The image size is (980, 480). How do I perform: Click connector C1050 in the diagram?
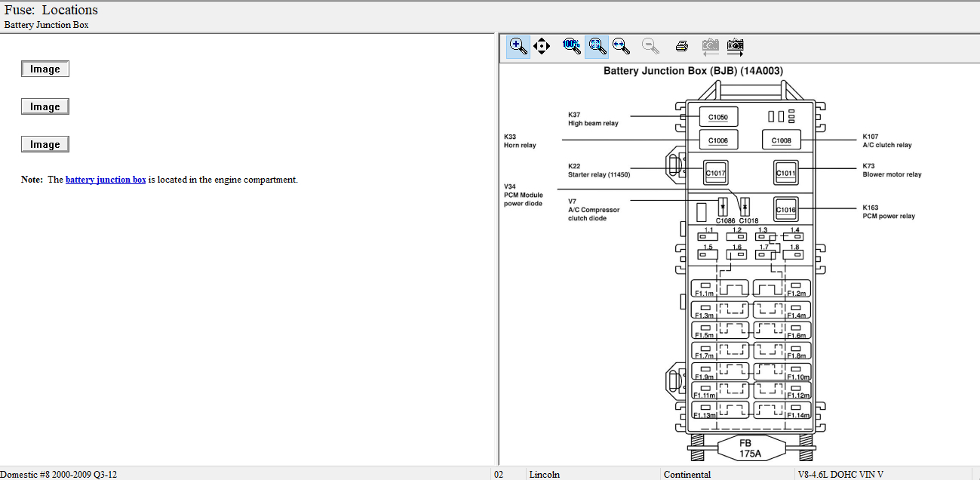pos(718,118)
